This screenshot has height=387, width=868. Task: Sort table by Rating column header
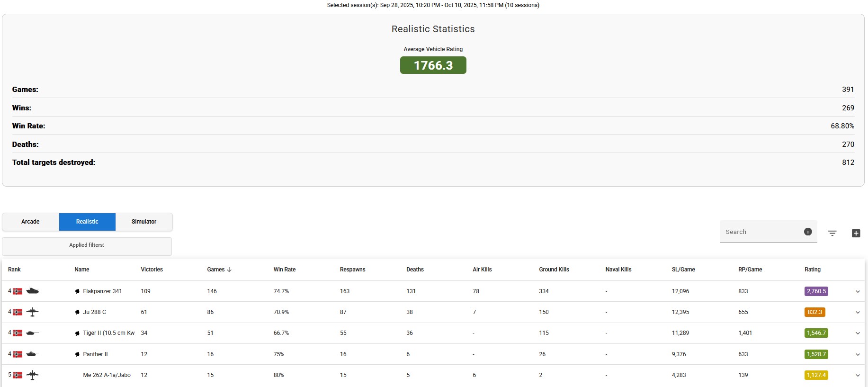click(x=812, y=270)
